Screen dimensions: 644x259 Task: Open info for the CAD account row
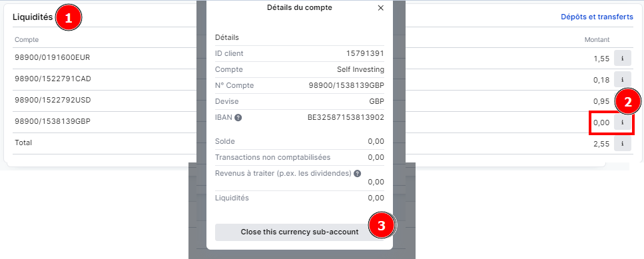[x=622, y=80]
